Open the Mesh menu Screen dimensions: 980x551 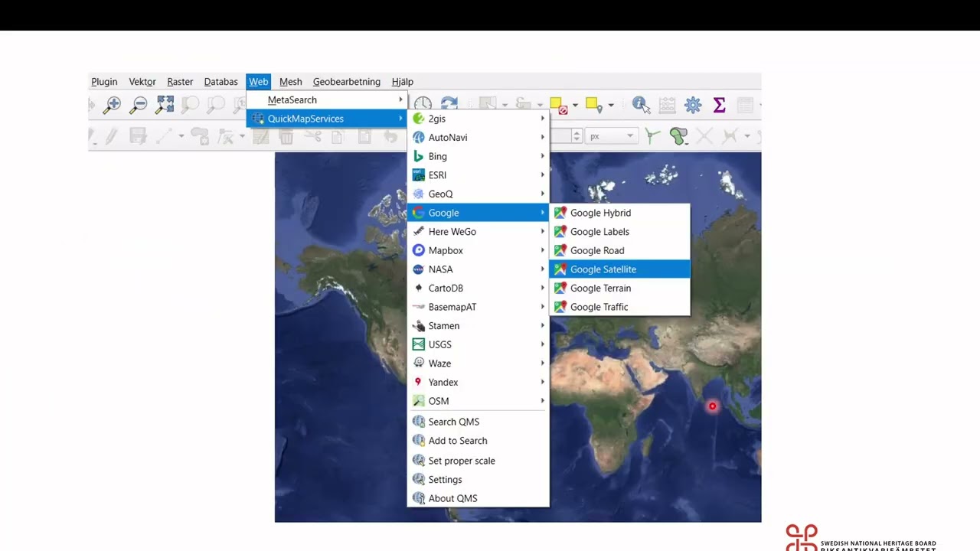pyautogui.click(x=291, y=82)
